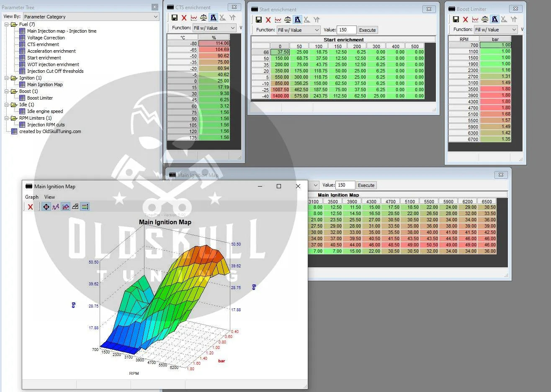Select Main Injection map - Injection time in tree
The height and width of the screenshot is (392, 551).
tap(62, 31)
